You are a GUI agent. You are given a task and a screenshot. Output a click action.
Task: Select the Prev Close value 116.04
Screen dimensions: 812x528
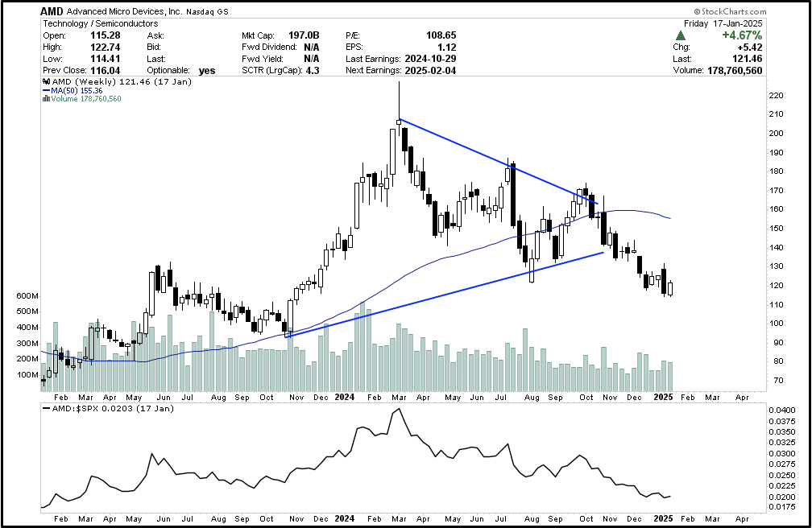[x=105, y=70]
